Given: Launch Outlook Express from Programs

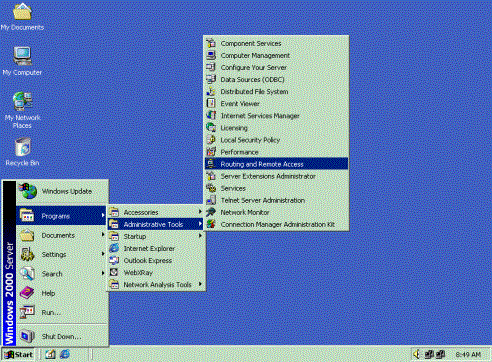Looking at the screenshot, I should (x=155, y=260).
